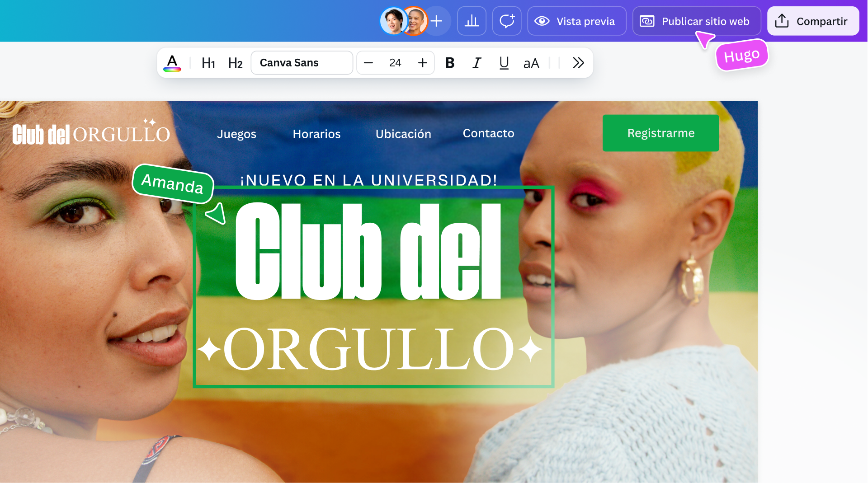
Task: Click the Publicar sitio web button
Action: coord(697,21)
